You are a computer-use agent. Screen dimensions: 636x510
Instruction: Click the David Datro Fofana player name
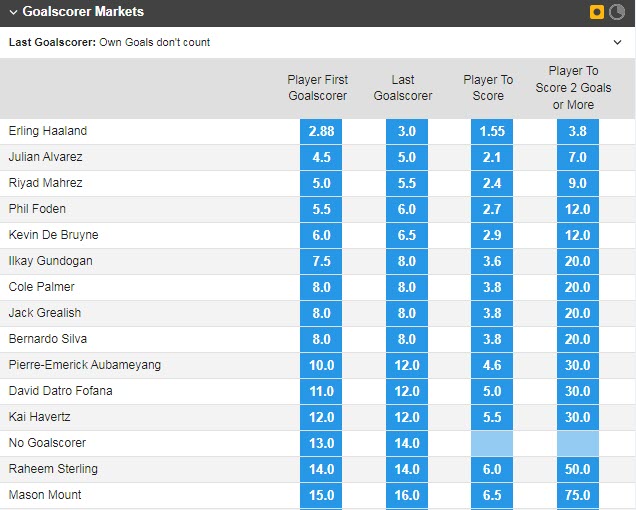coord(60,391)
